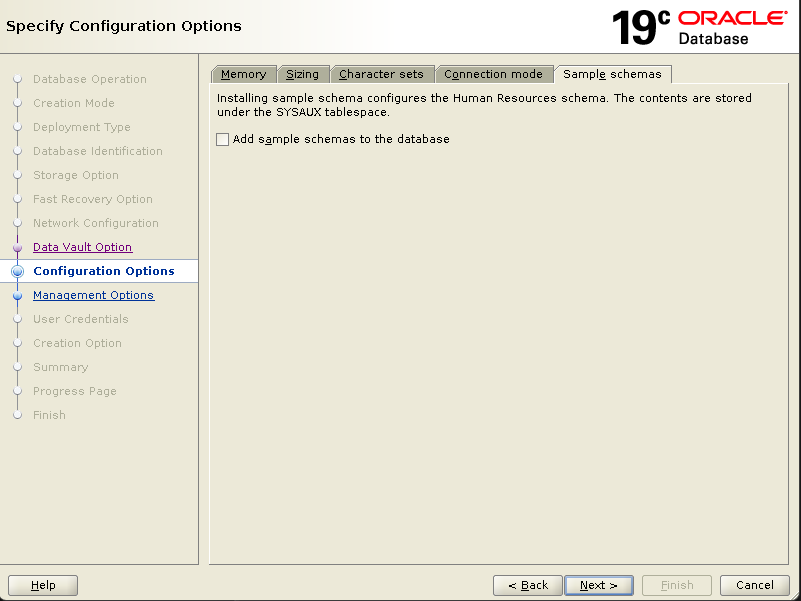801x601 pixels.
Task: Click the Fast Recovery Option step
Action: [x=93, y=199]
